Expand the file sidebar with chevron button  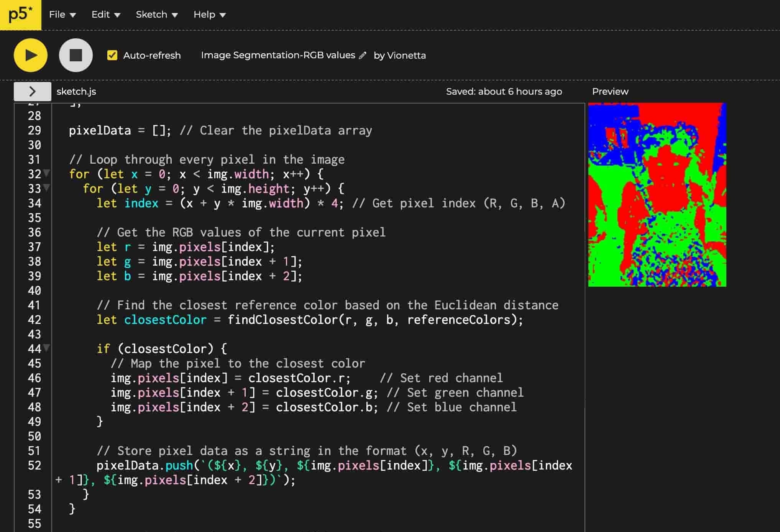(33, 91)
